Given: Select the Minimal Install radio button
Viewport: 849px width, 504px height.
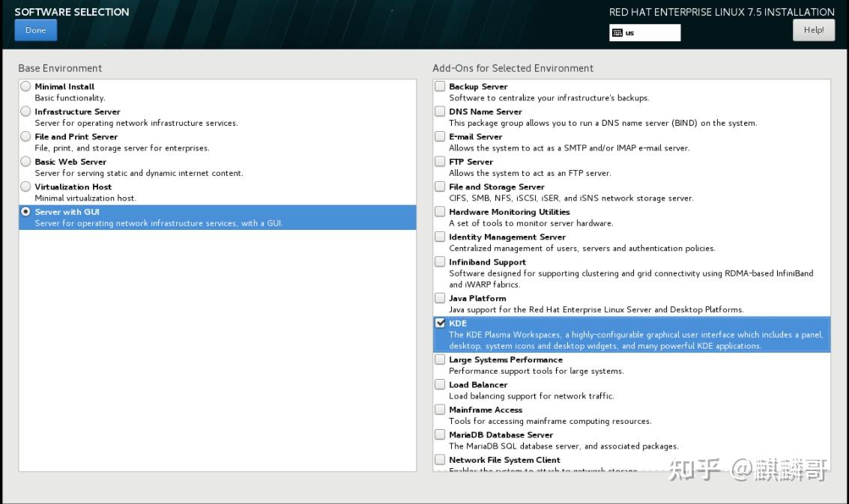Looking at the screenshot, I should [x=25, y=86].
